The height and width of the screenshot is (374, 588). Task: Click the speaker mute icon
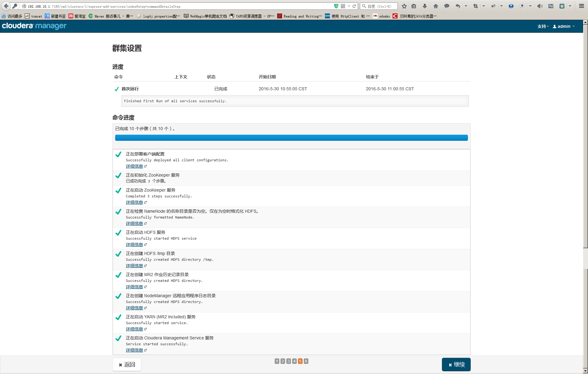pyautogui.click(x=540, y=6)
